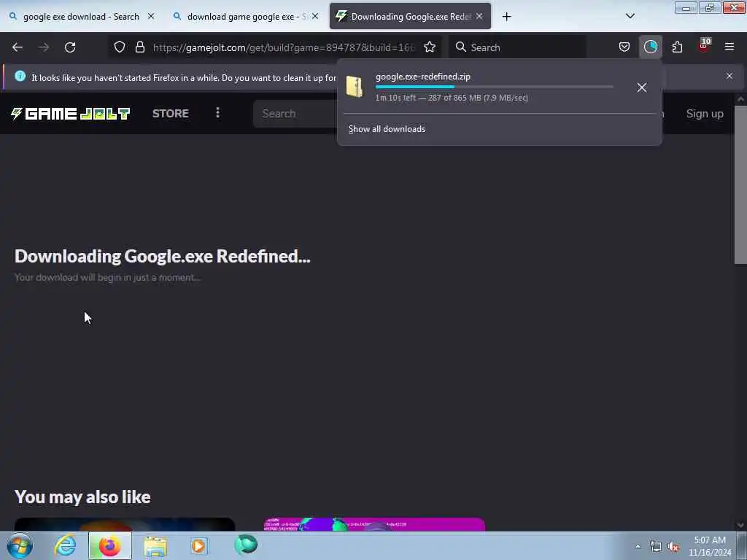Open Windows Explorer folder taskbar icon
747x560 pixels.
pyautogui.click(x=155, y=545)
